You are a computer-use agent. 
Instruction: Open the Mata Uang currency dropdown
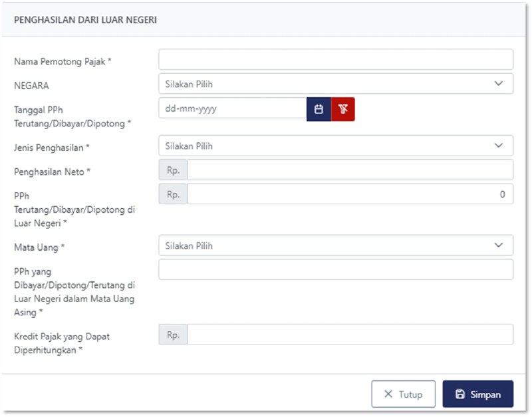335,245
